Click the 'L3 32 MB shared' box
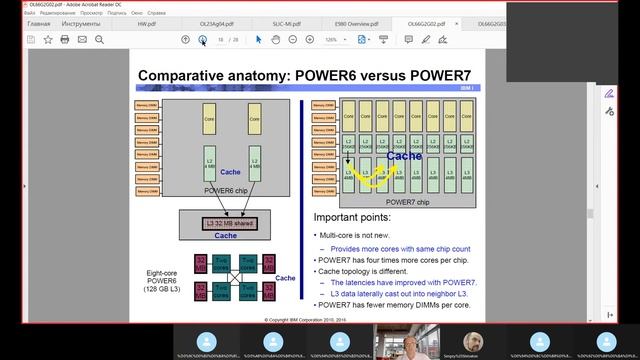Screen dimensions: 640x360 point(230,224)
